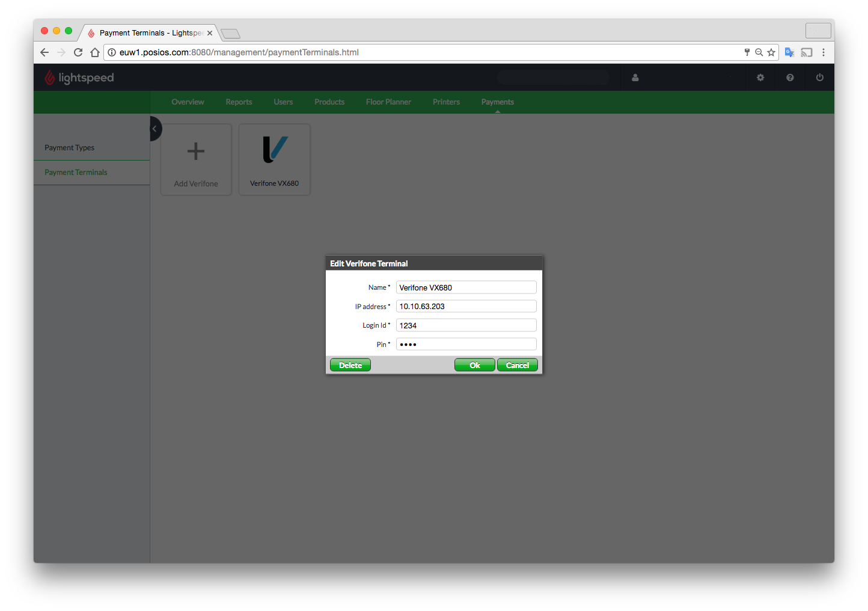Click the power logout icon
This screenshot has width=868, height=611.
click(x=819, y=78)
